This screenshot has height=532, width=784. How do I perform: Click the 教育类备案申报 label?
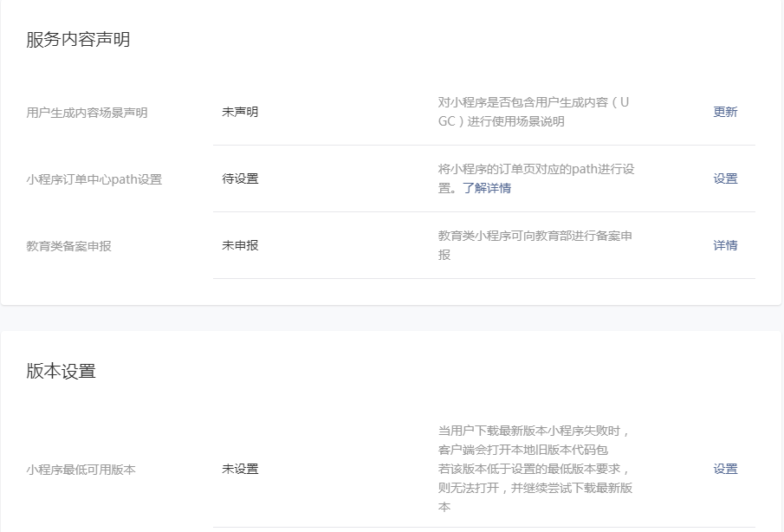coord(68,246)
